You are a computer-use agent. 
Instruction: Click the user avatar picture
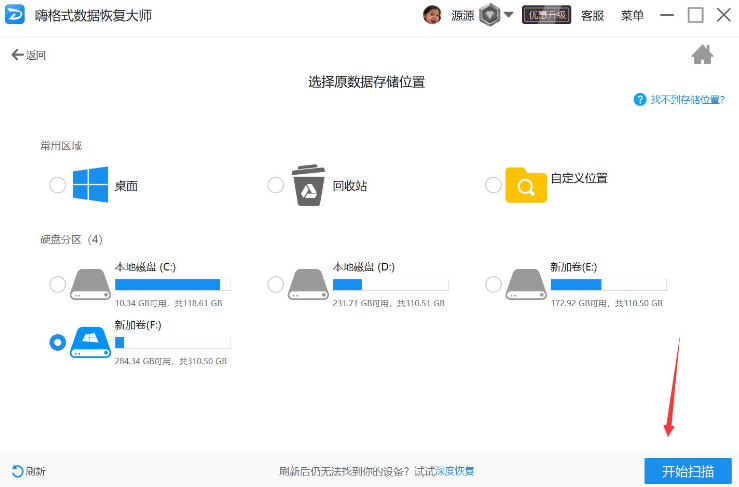432,15
